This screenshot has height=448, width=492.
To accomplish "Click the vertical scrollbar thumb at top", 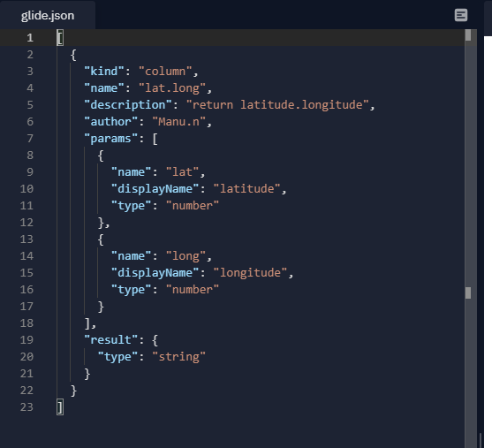I will 468,34.
